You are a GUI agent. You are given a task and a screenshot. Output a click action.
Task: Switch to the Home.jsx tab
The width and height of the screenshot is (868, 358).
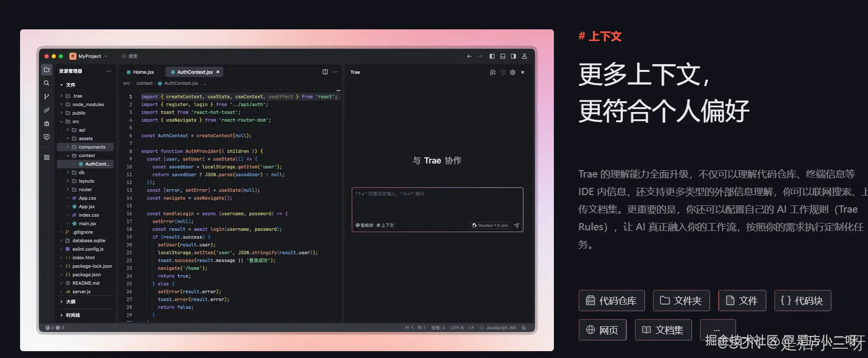coord(140,72)
